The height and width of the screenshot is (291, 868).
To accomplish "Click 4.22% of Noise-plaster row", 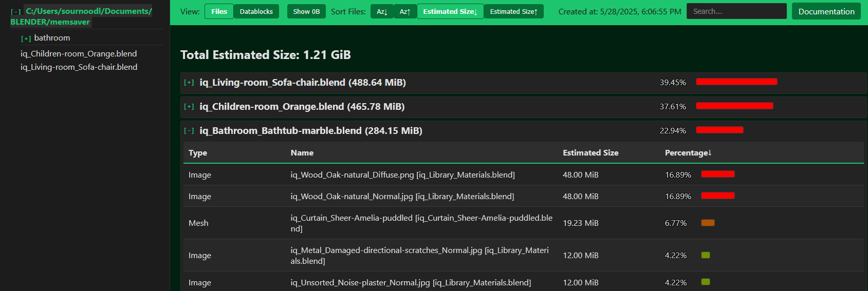I will [676, 283].
